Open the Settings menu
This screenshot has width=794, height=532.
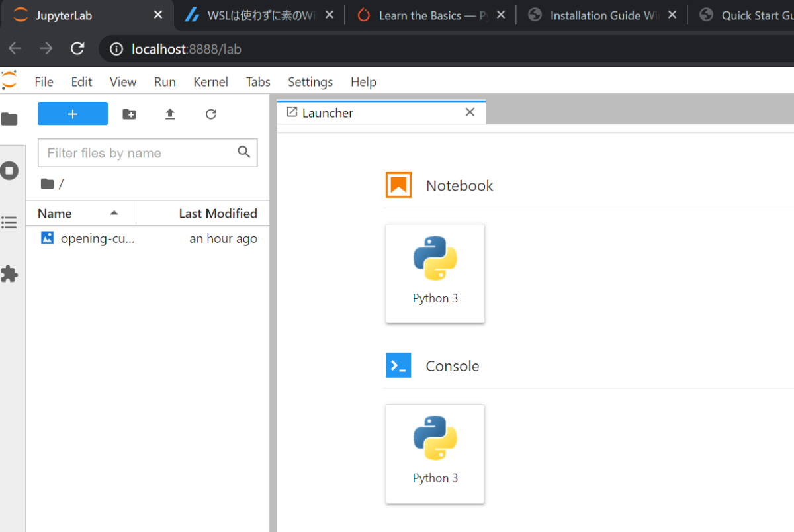click(x=310, y=82)
